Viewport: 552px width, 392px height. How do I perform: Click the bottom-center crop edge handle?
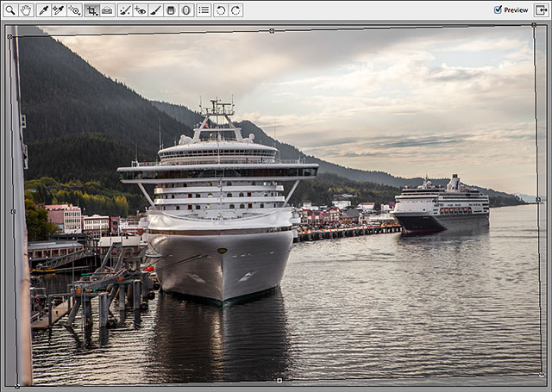point(279,381)
